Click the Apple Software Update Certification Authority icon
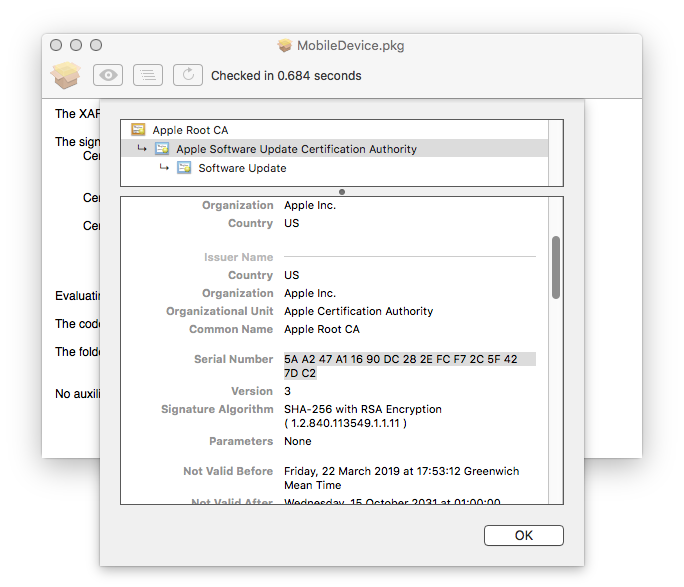 click(162, 149)
